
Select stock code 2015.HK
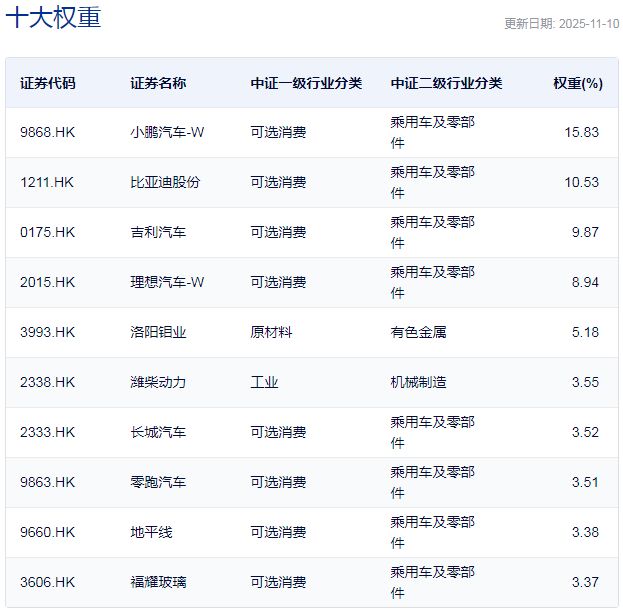[x=47, y=282]
